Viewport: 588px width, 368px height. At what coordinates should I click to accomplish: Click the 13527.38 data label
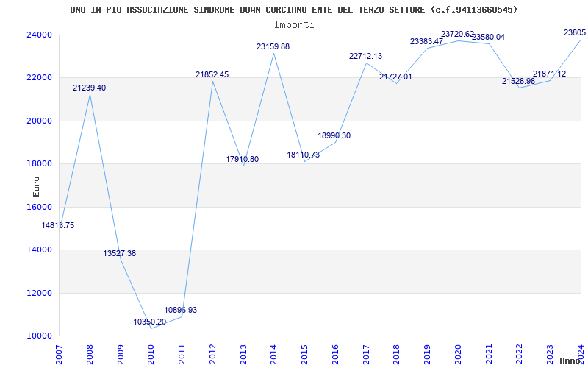click(x=120, y=253)
